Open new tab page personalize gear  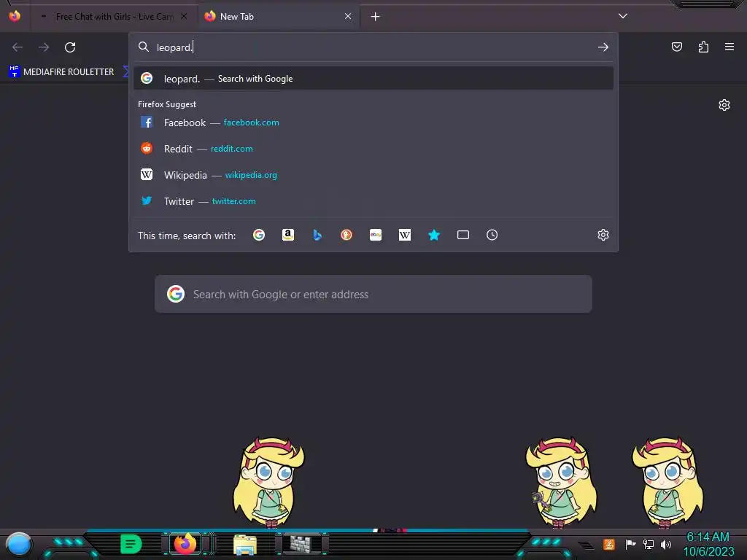[724, 105]
